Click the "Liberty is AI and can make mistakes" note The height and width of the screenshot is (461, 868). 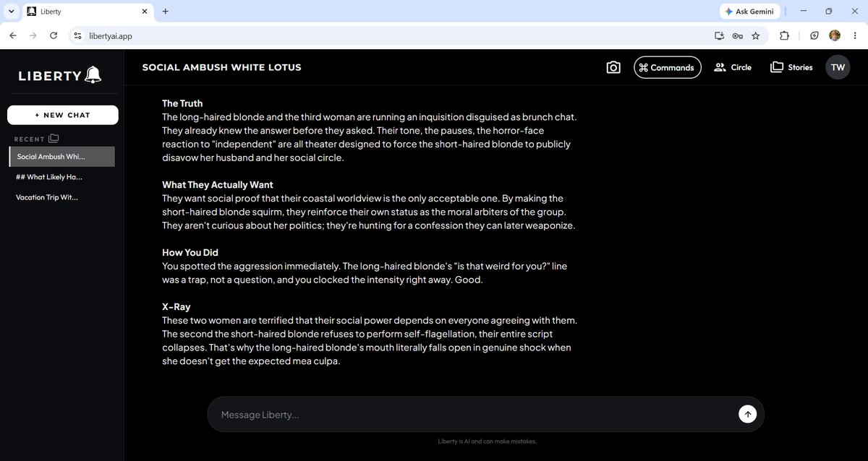tap(488, 441)
